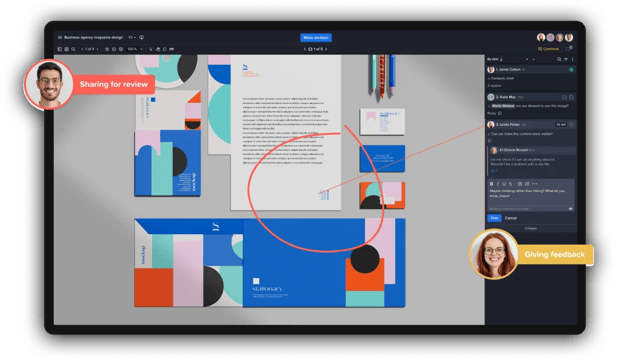Click the fit-to-screen icon before zoom controls
The width and height of the screenshot is (624, 360).
pos(107,49)
